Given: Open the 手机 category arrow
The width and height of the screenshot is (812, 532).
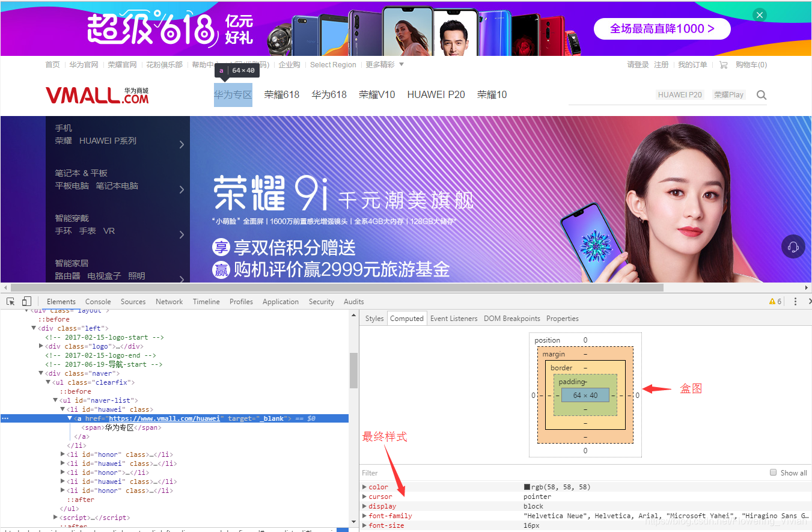Looking at the screenshot, I should (x=182, y=144).
